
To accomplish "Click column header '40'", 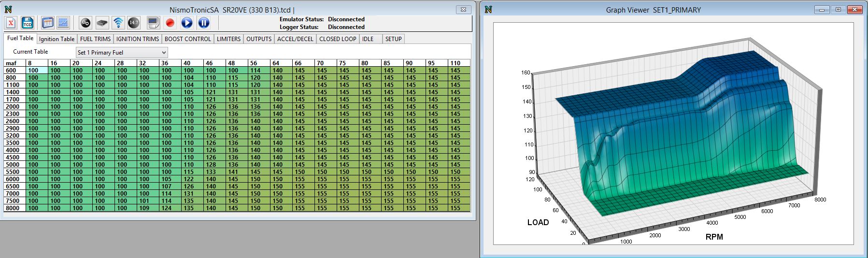I will [x=192, y=63].
